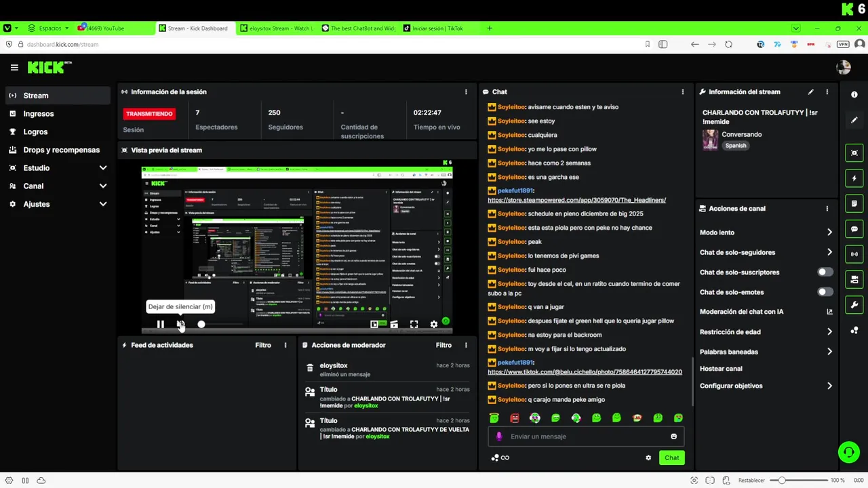Expand Configurar objetivos settings
Screen dimensions: 868x488
click(x=766, y=386)
